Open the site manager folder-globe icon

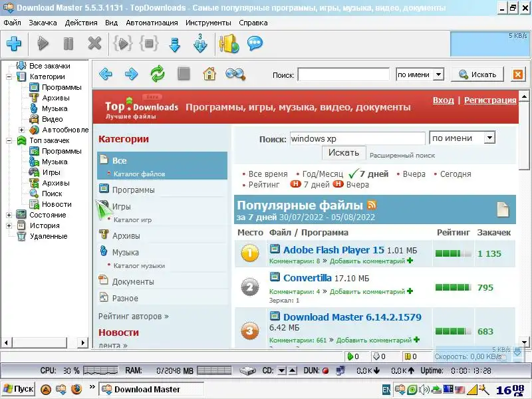(x=229, y=43)
